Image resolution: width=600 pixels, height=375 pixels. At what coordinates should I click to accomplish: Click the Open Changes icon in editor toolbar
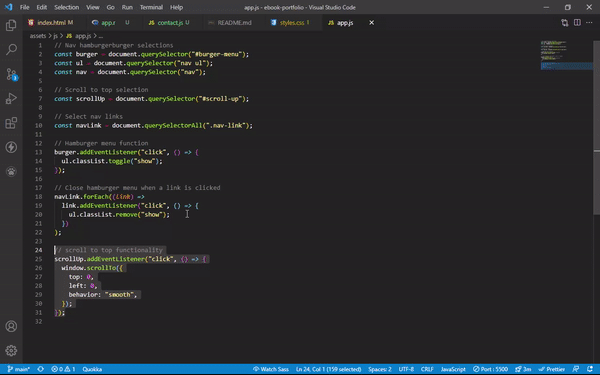point(564,23)
